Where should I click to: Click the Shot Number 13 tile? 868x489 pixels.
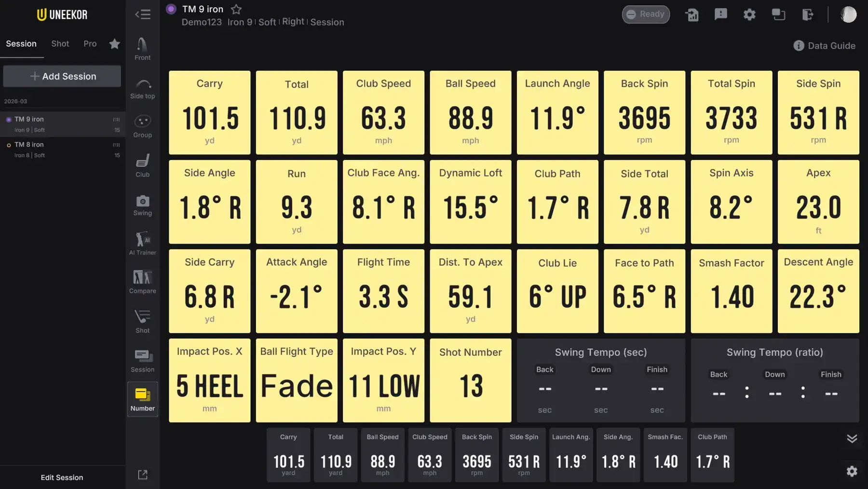coord(471,380)
